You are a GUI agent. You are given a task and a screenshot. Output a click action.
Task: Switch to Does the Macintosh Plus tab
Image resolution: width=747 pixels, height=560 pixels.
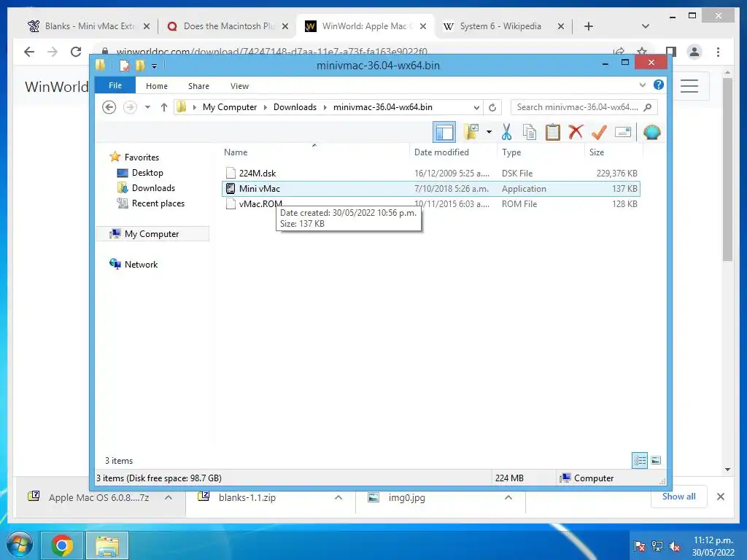(x=228, y=26)
